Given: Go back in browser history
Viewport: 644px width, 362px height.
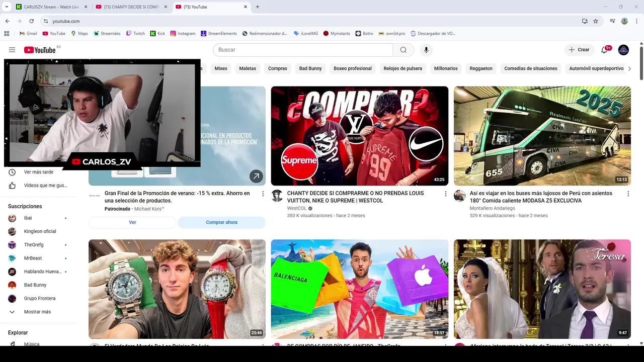Looking at the screenshot, I should 7,21.
